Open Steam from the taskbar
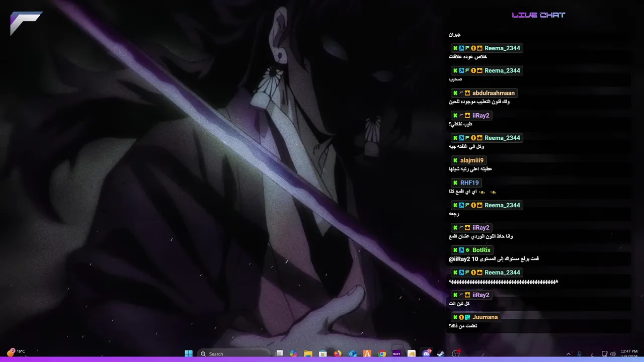The height and width of the screenshot is (362, 644). click(x=441, y=353)
